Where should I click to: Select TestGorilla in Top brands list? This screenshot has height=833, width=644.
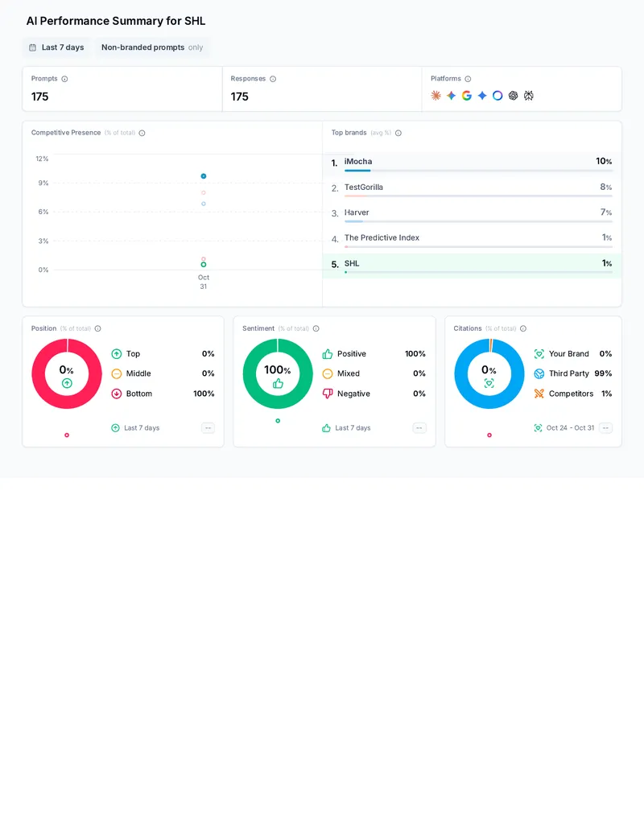(x=472, y=188)
